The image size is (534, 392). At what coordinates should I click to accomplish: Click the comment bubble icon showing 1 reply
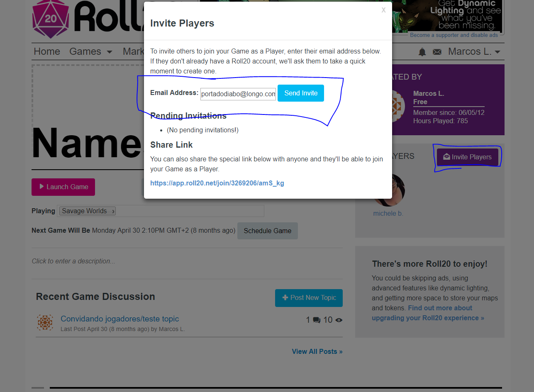(317, 320)
